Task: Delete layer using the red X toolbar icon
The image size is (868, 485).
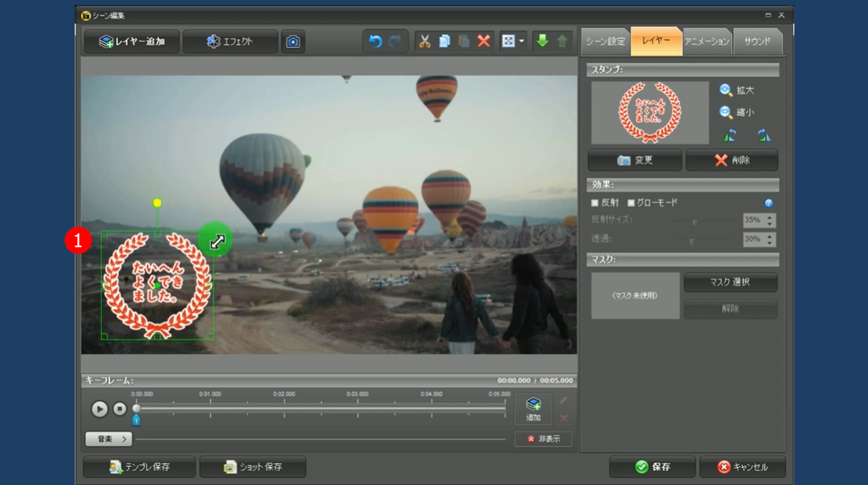Action: tap(484, 42)
